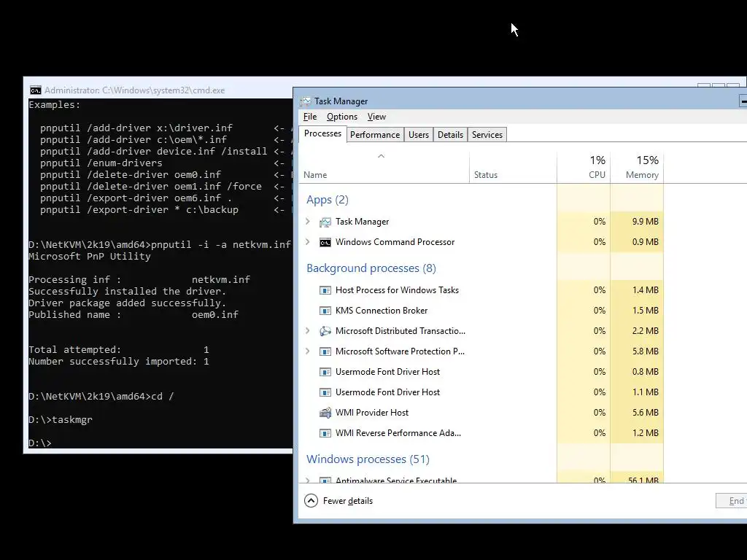This screenshot has height=560, width=747.
Task: Click the 9.9 MB memory value
Action: (645, 222)
